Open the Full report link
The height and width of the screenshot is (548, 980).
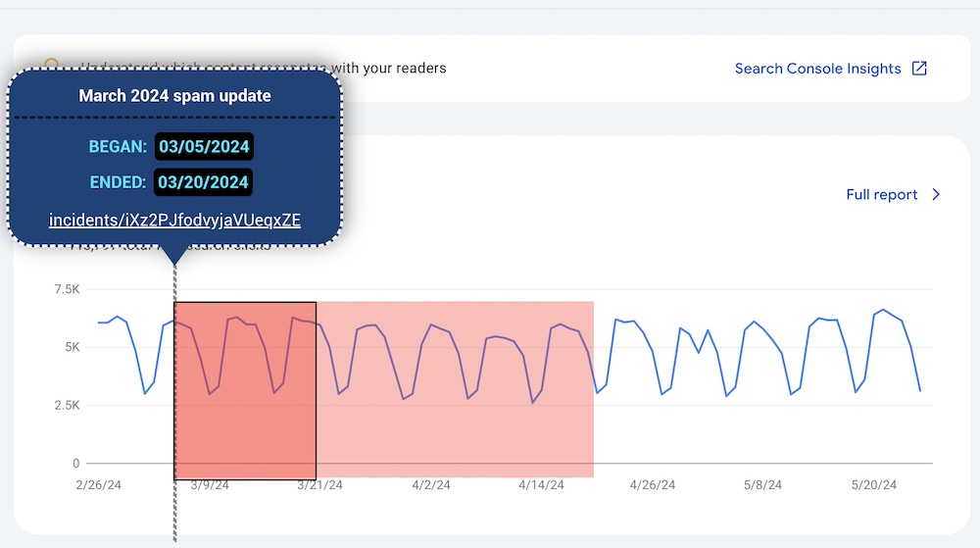pyautogui.click(x=881, y=194)
